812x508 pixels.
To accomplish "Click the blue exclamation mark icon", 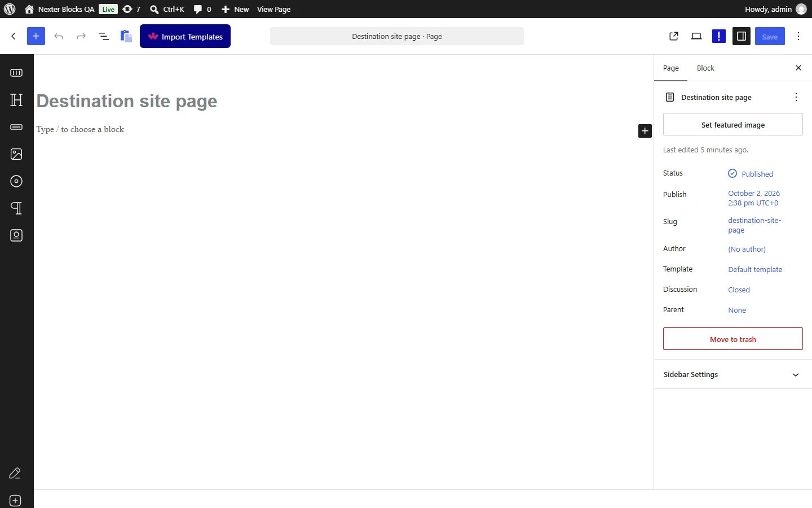I will 719,36.
